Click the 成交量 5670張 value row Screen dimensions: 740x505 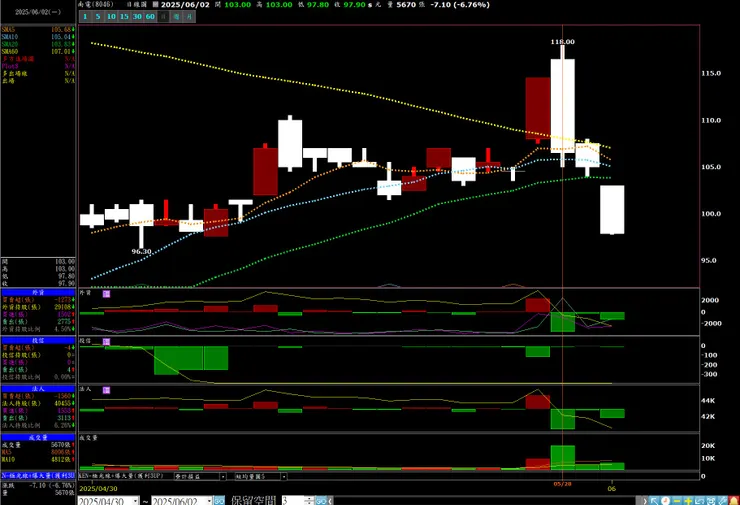(38, 445)
